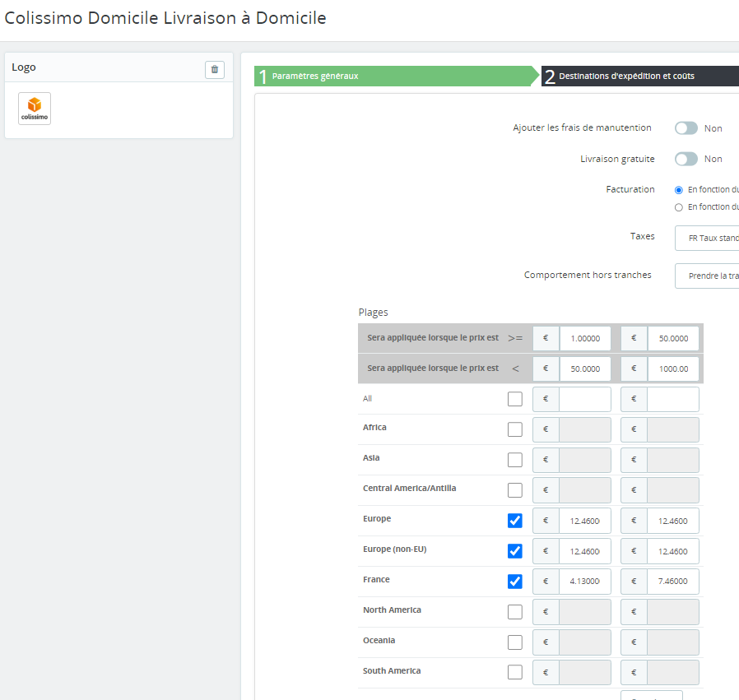
Task: Edit upper bound field 1000.00
Action: tap(673, 369)
